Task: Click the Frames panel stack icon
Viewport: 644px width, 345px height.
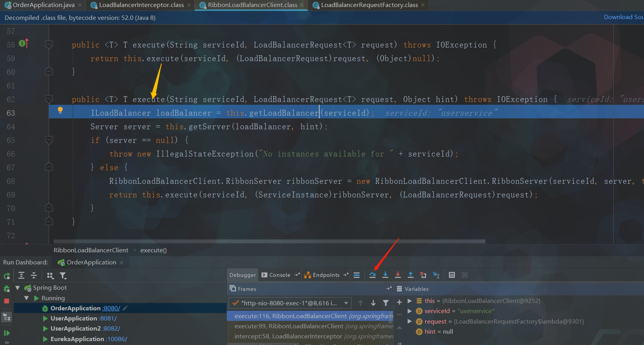Action: 233,289
